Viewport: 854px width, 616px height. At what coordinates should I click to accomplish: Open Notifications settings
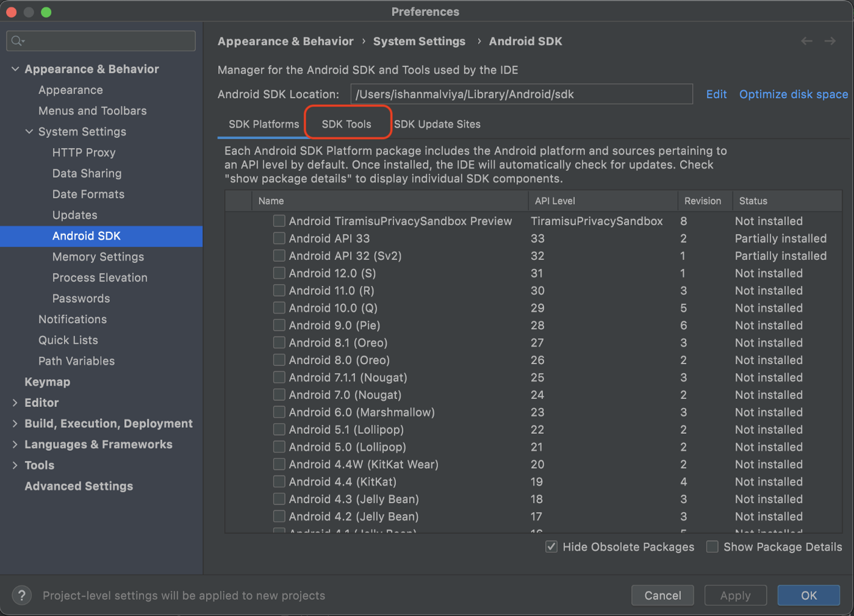point(73,319)
